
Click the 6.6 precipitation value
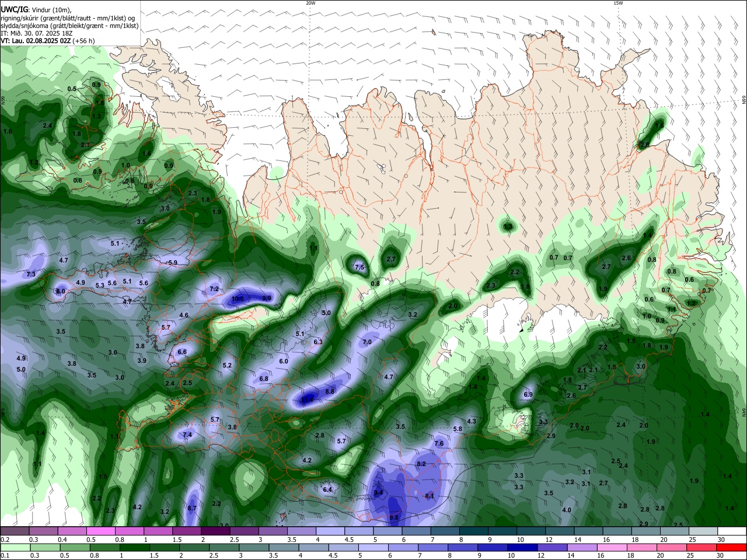(182, 352)
